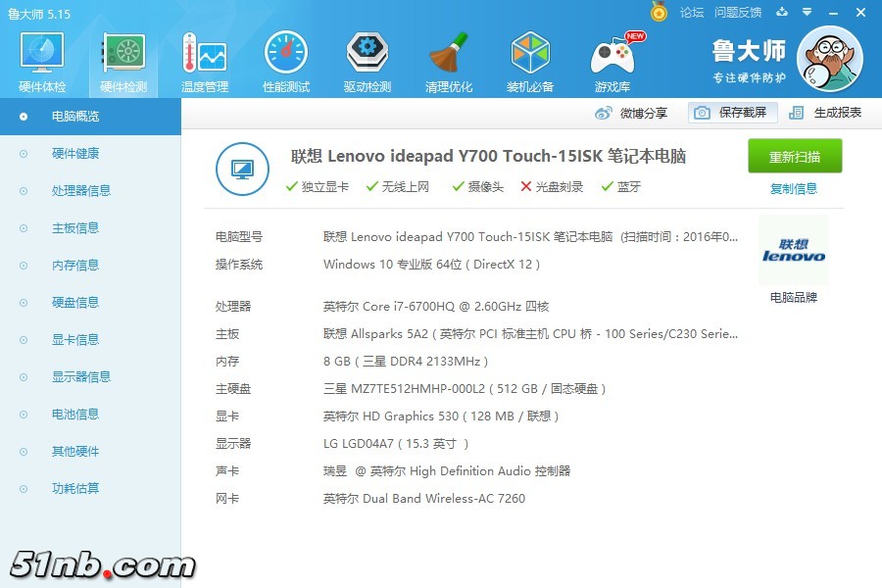
Task: Click the 独立显卡 feature label
Action: click(x=324, y=187)
